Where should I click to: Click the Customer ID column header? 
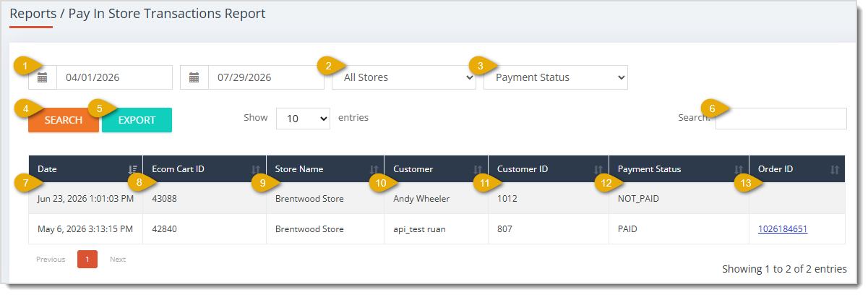tap(549, 169)
